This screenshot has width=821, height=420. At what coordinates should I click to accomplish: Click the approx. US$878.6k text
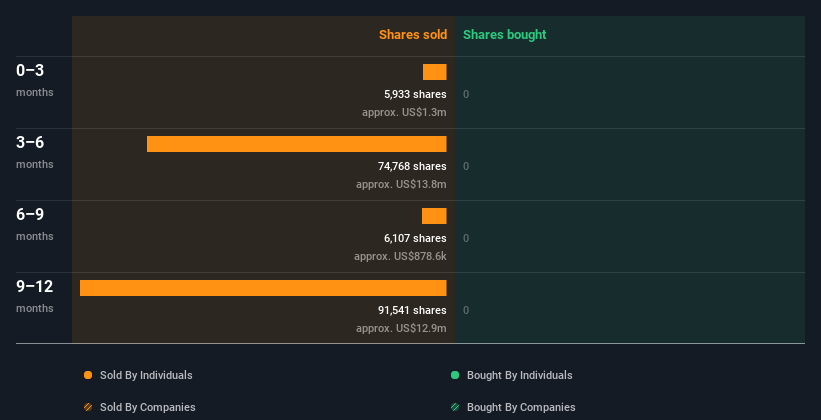400,257
